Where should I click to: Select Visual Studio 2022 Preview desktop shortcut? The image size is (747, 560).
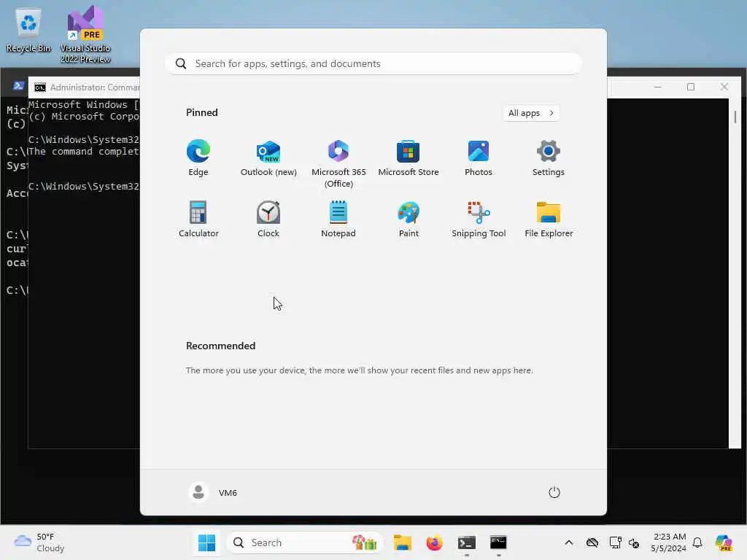coord(85,34)
